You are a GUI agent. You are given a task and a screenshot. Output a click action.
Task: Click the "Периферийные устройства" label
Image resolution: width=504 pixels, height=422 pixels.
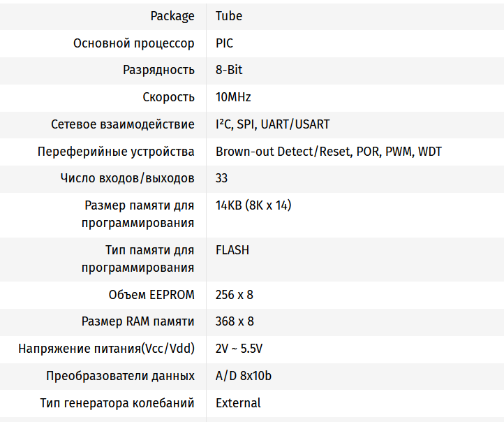click(x=116, y=152)
